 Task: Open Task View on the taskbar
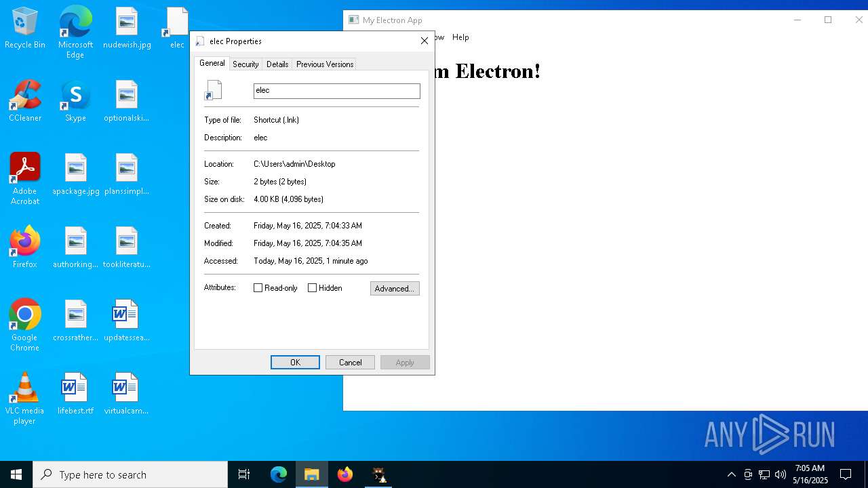coord(244,474)
